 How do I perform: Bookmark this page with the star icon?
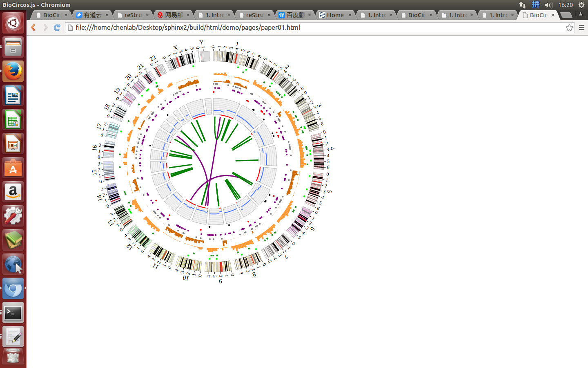click(569, 27)
